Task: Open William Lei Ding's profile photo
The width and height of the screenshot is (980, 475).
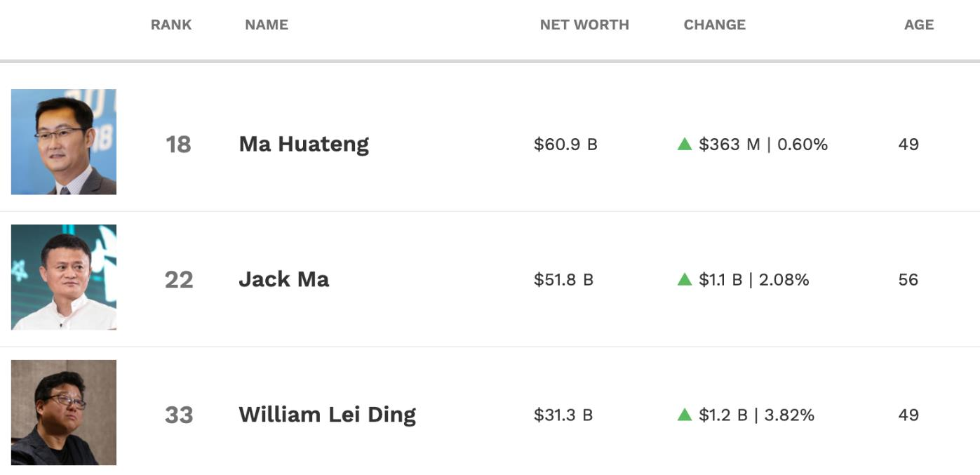Action: click(64, 413)
